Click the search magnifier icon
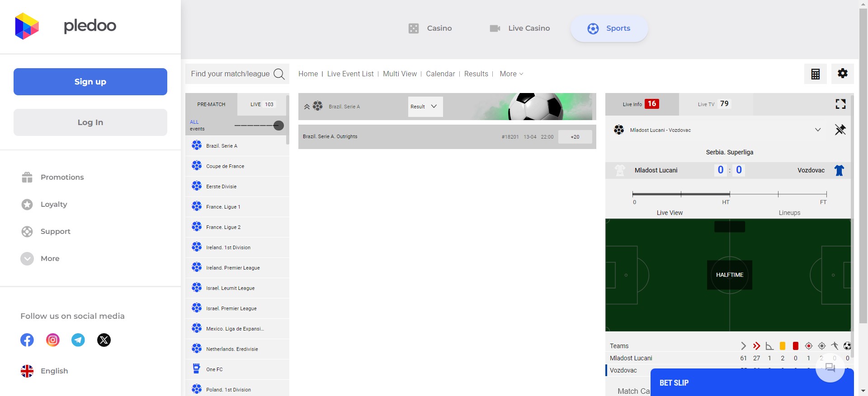 [x=279, y=74]
